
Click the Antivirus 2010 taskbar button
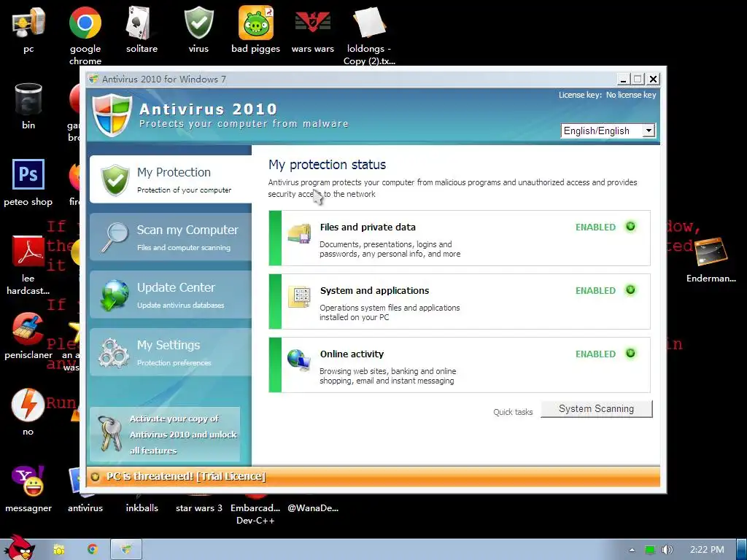tap(126, 550)
